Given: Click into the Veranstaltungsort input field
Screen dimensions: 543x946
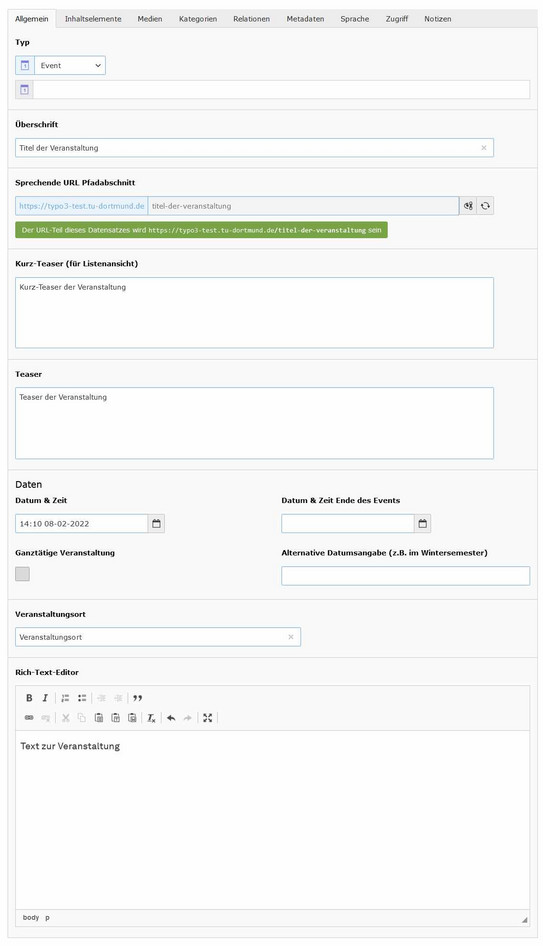Looking at the screenshot, I should point(157,637).
